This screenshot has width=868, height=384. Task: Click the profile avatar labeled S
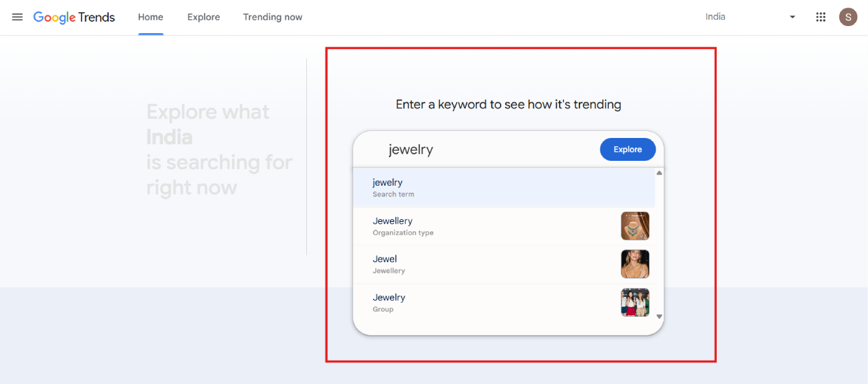point(848,17)
